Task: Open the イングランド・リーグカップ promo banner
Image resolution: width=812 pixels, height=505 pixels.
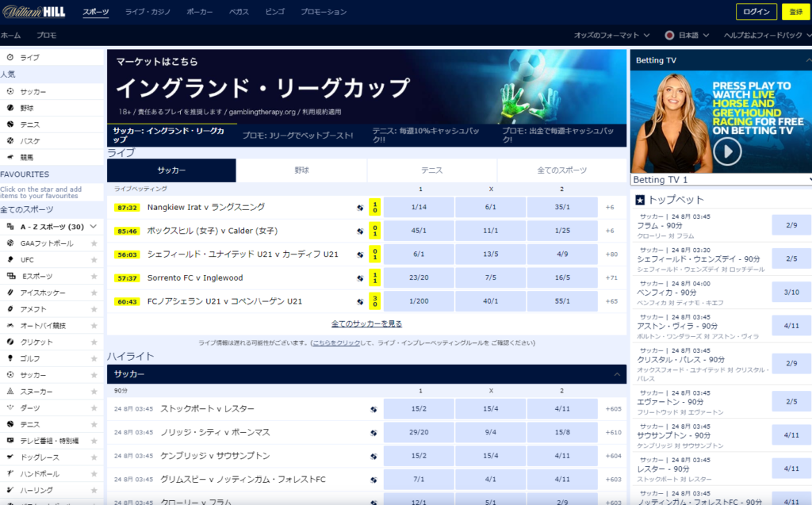Action: coord(366,86)
